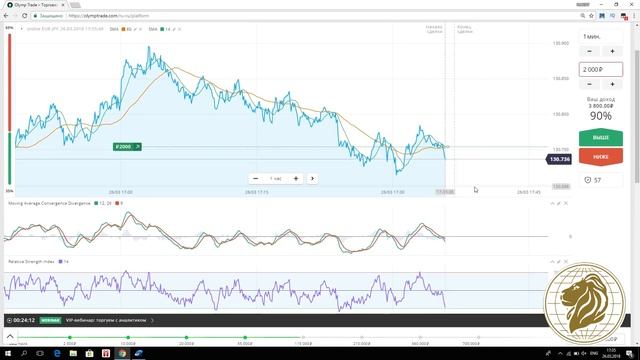Screen dimensions: 640x360
Task: Launch Microsoft Edge from taskbar
Action: [57, 353]
